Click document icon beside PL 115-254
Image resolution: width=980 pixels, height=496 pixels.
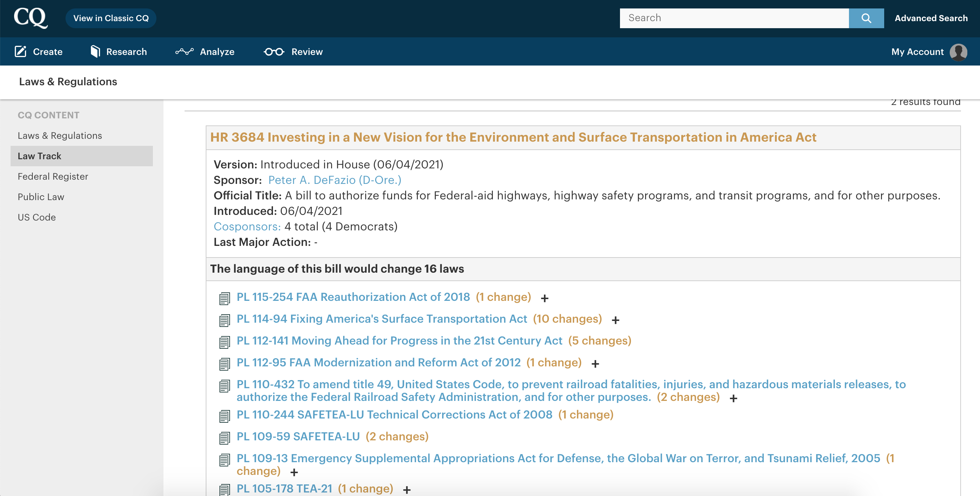224,299
